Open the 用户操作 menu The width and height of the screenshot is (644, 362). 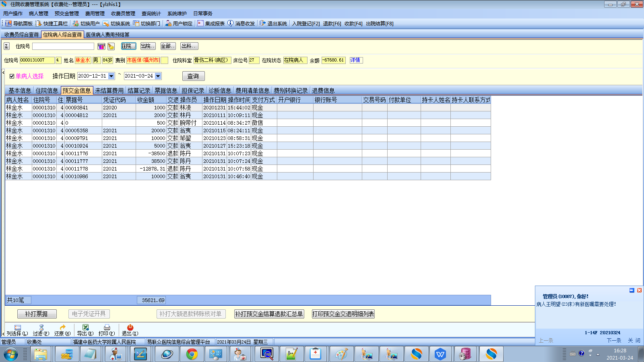[13, 14]
